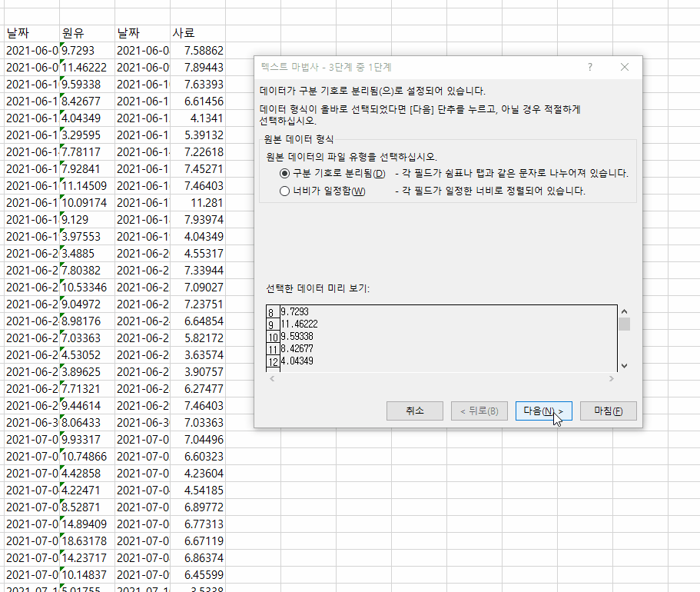Click the 다음(N) > button
The image size is (700, 592).
coord(544,411)
